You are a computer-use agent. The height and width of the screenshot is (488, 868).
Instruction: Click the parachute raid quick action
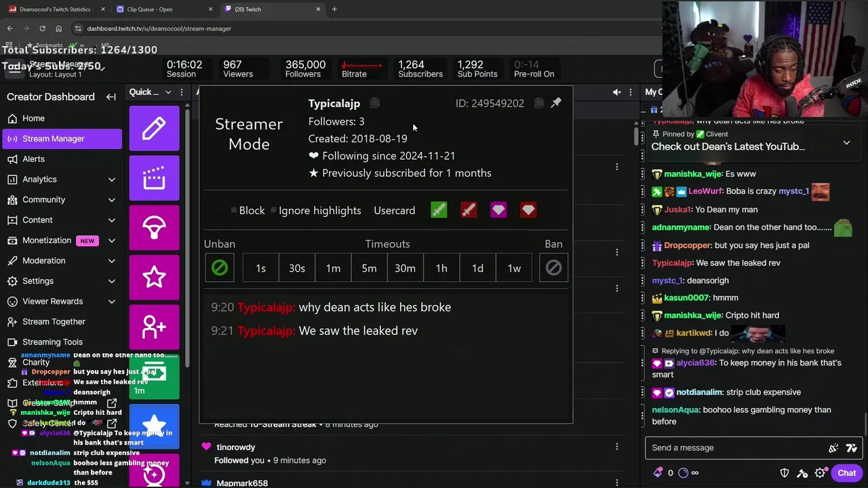point(154,227)
